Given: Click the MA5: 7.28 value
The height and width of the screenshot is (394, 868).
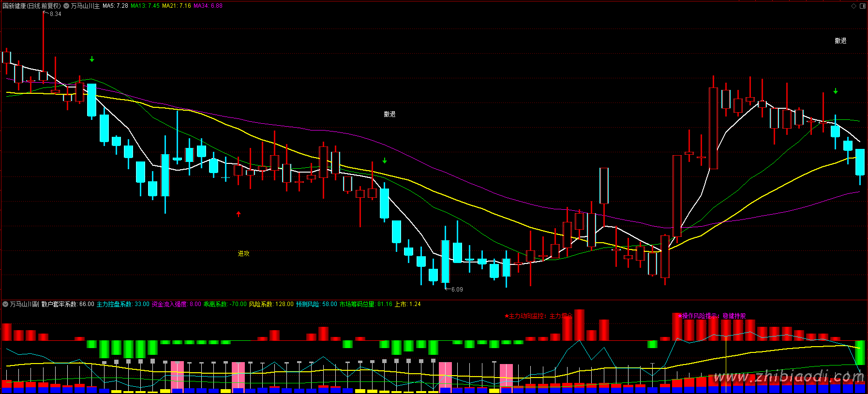Looking at the screenshot, I should click(115, 6).
